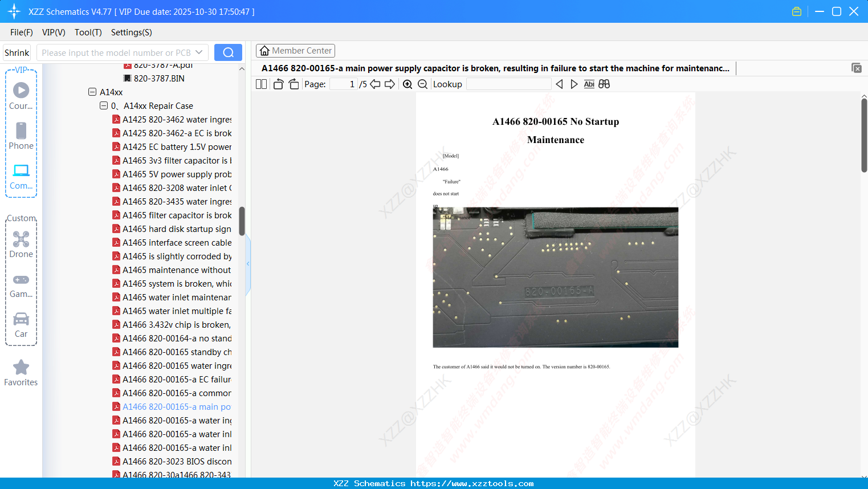The image size is (868, 489).
Task: Open the Tool(T) menu
Action: [x=88, y=32]
